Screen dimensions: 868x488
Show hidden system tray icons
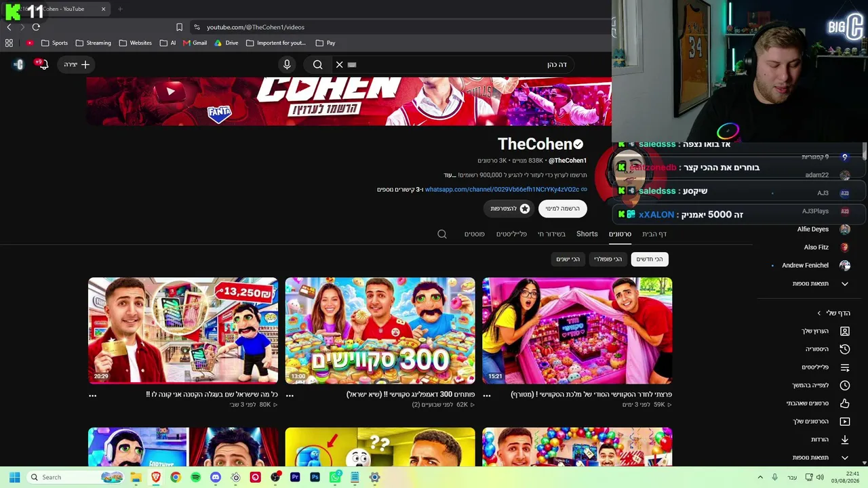pos(760,477)
